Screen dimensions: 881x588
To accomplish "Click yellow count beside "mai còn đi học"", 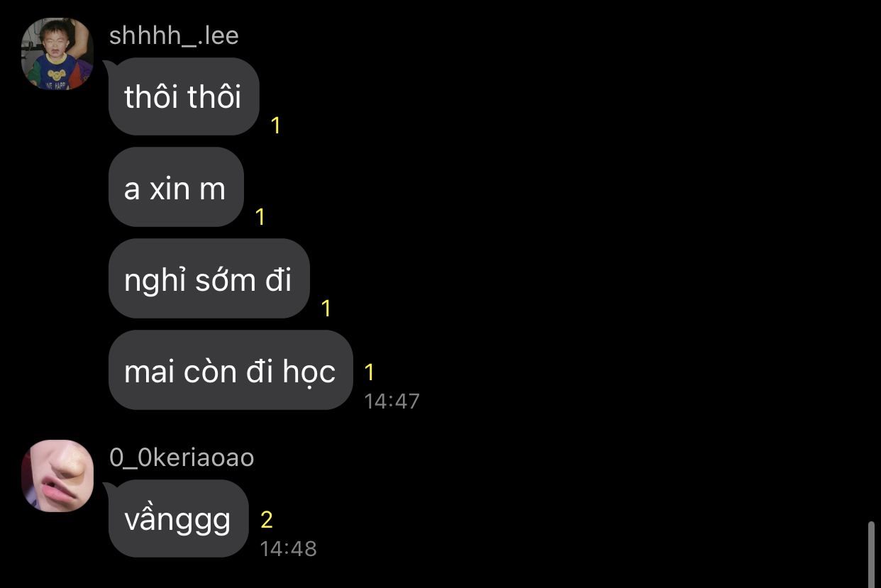I will click(369, 372).
